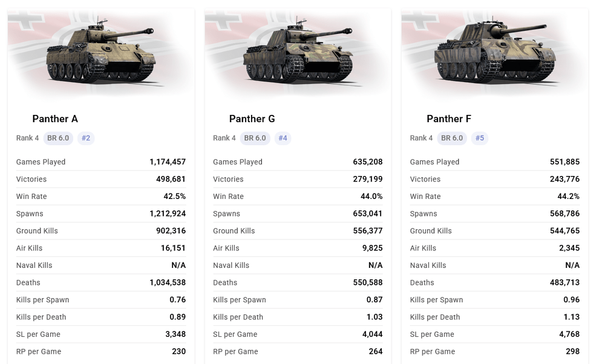Click the Panther A Games Played value 1,174,457
The width and height of the screenshot is (605, 364).
click(168, 162)
